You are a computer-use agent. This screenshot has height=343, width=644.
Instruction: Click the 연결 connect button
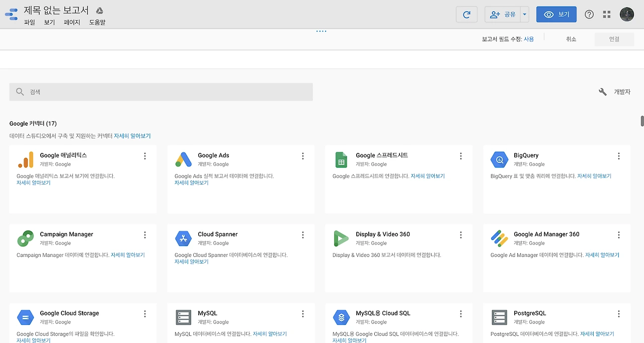(x=614, y=39)
